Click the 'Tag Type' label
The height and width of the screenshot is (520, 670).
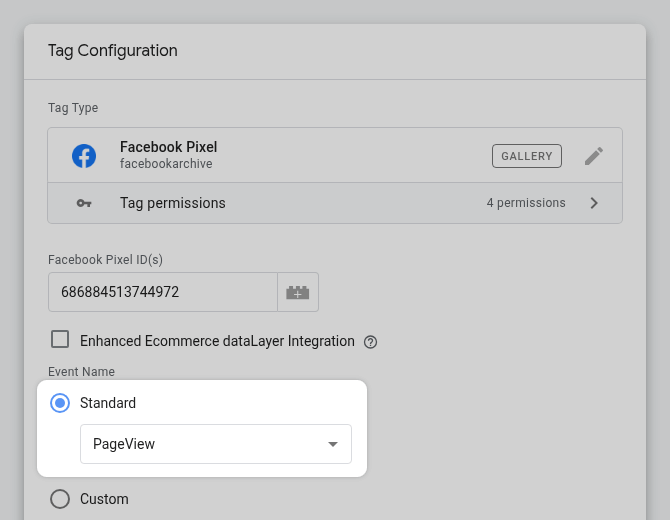73,108
